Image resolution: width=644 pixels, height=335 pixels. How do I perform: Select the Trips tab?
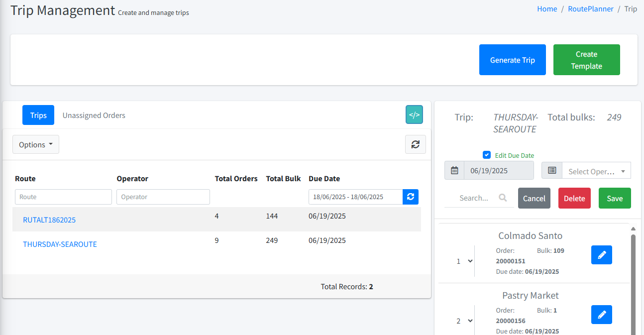(38, 115)
